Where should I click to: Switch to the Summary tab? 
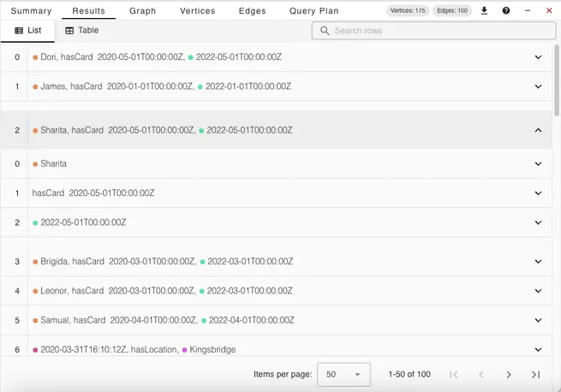(x=31, y=11)
